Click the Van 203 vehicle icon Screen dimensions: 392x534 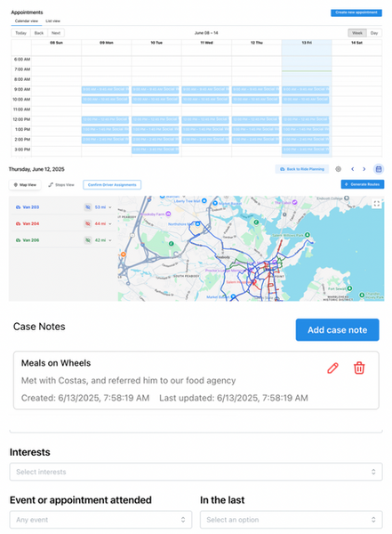coord(18,207)
